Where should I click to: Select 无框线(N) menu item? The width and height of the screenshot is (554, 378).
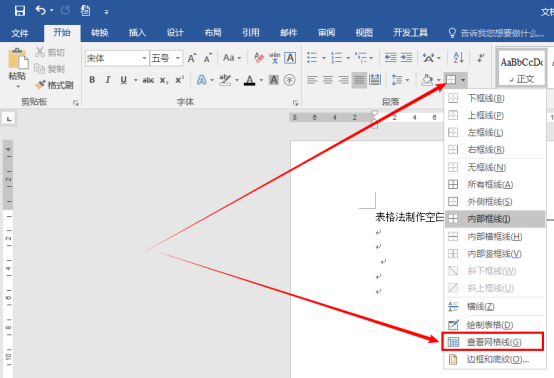tap(495, 167)
